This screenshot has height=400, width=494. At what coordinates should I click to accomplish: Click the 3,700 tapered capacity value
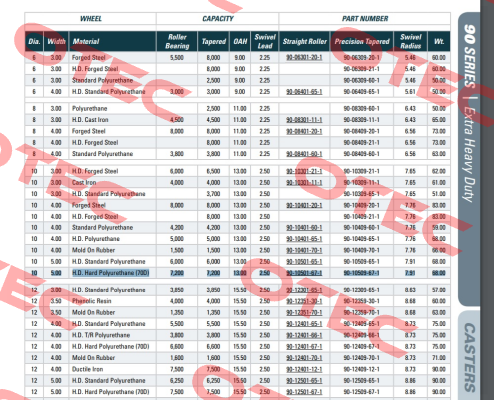click(x=213, y=194)
